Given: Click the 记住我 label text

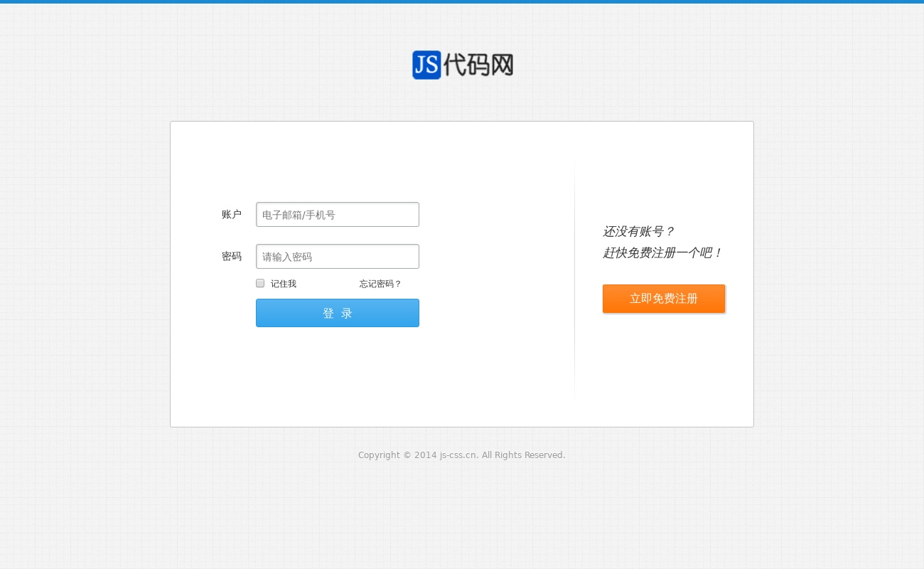Looking at the screenshot, I should point(284,284).
